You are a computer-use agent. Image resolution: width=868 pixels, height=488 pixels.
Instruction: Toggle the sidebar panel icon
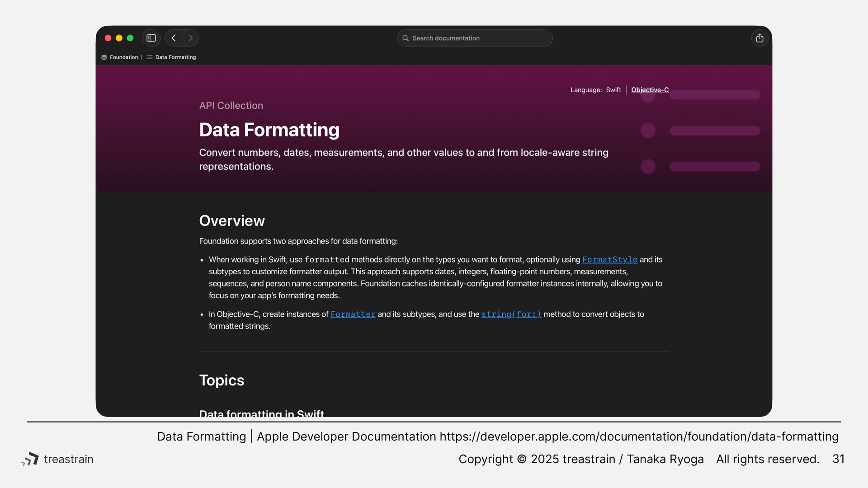pyautogui.click(x=151, y=38)
